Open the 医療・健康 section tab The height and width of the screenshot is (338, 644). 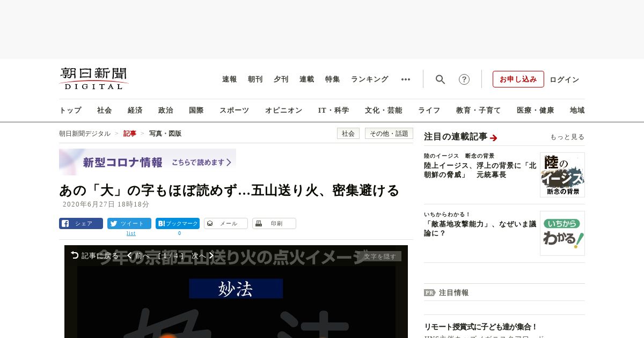536,111
